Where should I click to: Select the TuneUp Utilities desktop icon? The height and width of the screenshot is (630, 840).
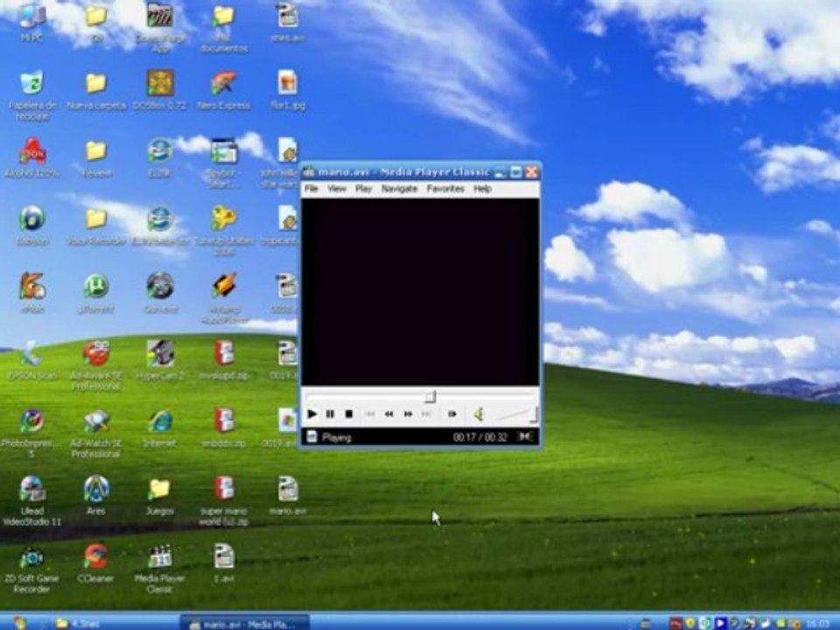(x=223, y=230)
